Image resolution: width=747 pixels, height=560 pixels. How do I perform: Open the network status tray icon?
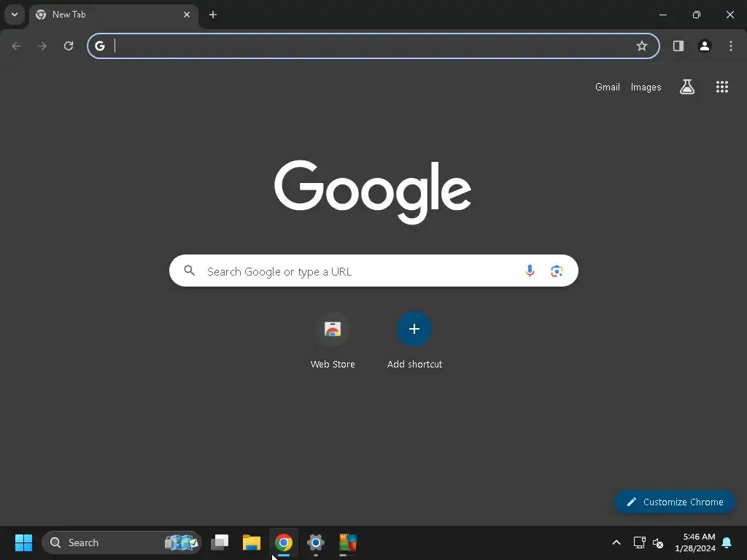point(639,542)
